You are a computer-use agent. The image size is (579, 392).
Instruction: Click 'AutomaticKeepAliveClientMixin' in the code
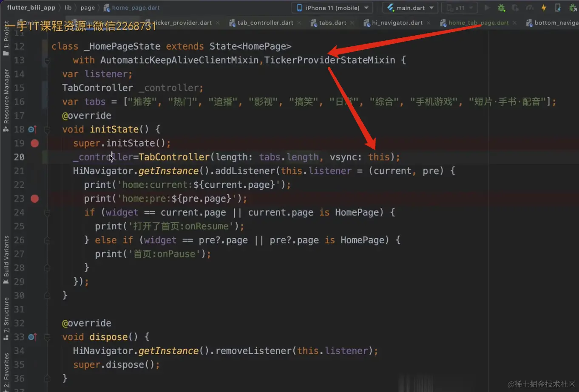pos(179,60)
